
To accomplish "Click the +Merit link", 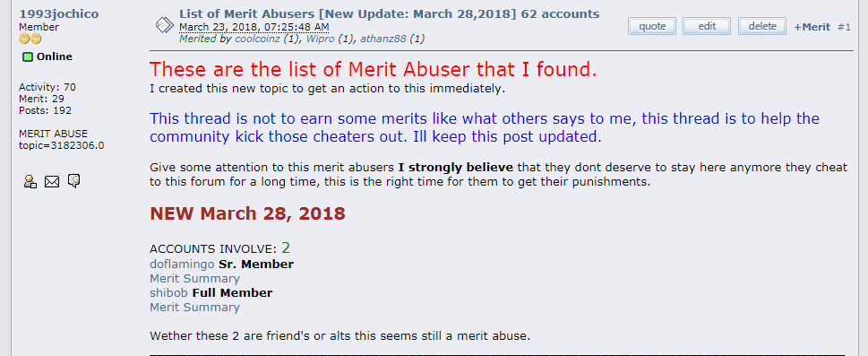I will pos(812,27).
